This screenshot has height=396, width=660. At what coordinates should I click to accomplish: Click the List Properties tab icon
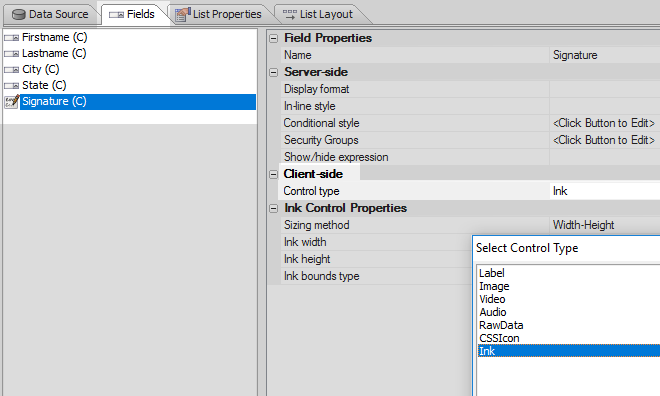click(182, 14)
